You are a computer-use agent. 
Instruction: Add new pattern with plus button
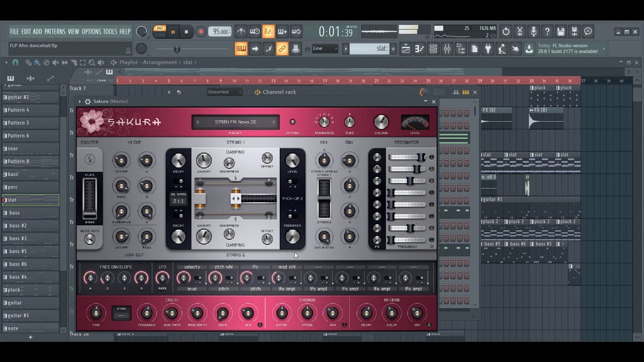pyautogui.click(x=393, y=49)
